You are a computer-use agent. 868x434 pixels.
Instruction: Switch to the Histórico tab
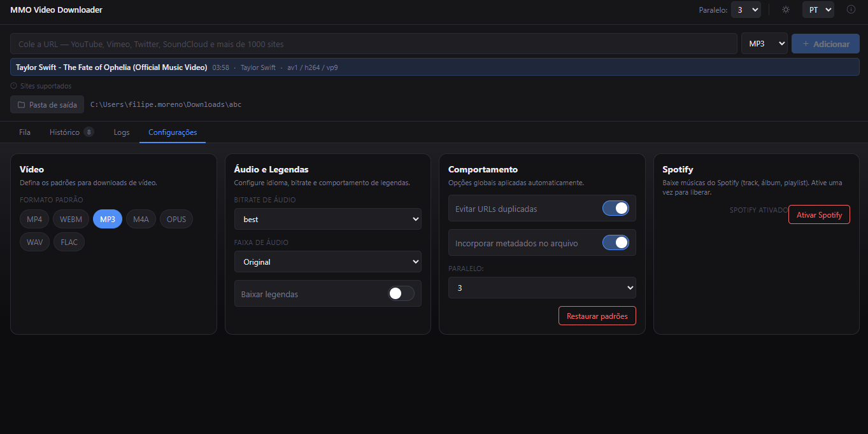point(71,132)
